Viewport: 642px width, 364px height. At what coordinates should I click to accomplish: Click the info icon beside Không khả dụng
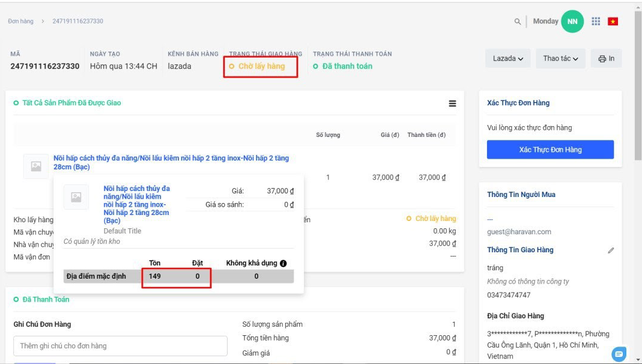click(x=283, y=263)
